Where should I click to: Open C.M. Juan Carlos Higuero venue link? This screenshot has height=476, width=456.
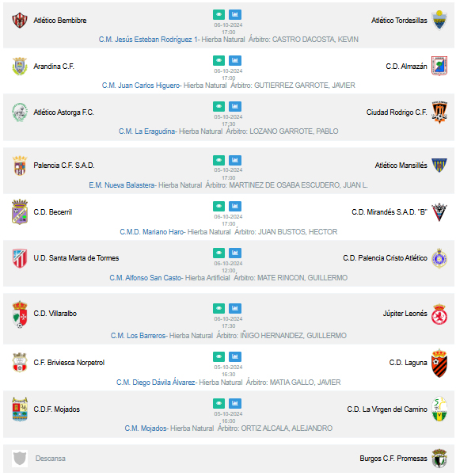[x=141, y=86]
